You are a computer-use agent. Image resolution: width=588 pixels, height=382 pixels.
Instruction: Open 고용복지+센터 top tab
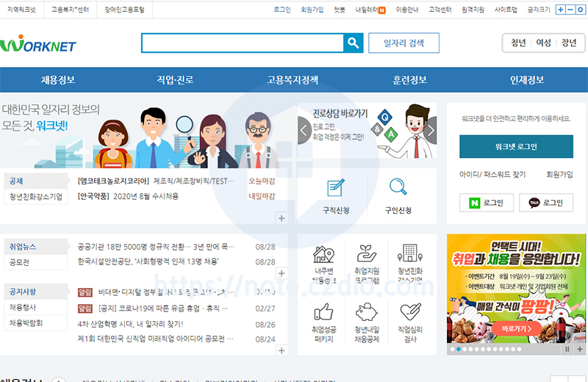70,10
